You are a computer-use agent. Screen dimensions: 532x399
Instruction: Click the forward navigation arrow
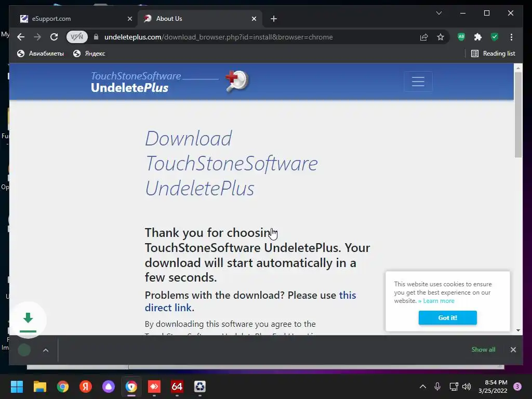(x=37, y=37)
